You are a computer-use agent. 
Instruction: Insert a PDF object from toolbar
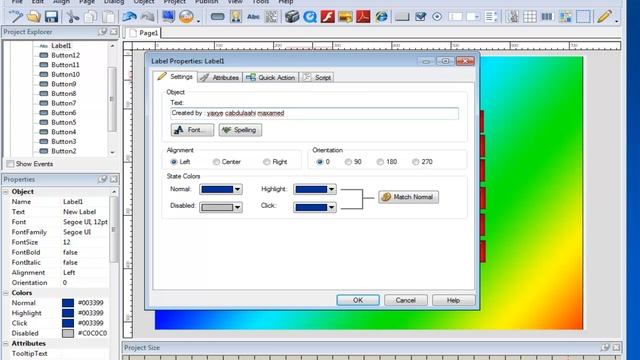click(363, 17)
